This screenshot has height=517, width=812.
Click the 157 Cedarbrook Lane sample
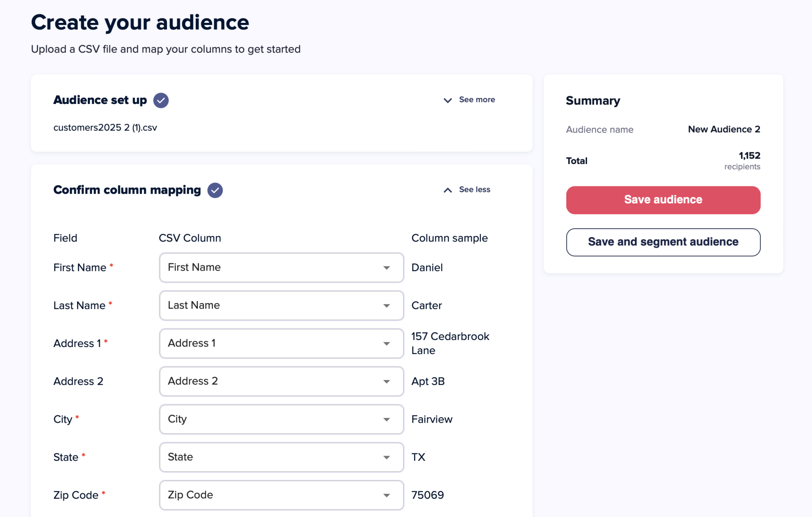pos(450,343)
